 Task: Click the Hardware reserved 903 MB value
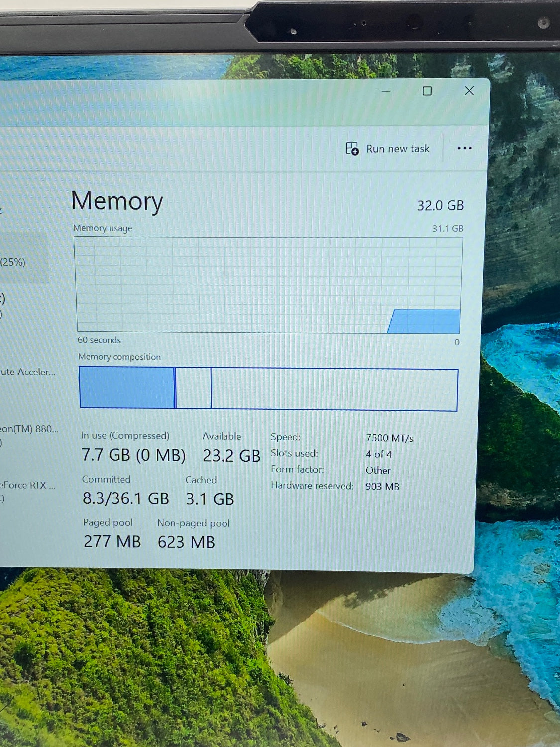(382, 487)
